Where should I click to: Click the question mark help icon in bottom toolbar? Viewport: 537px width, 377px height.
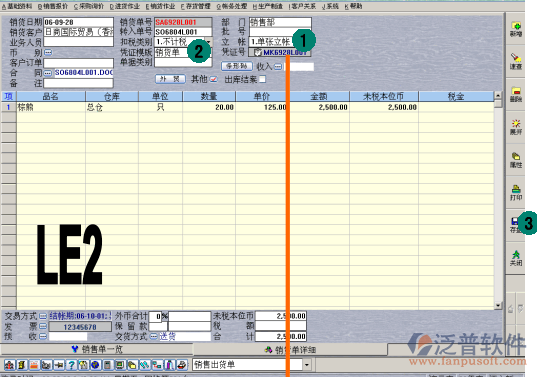[x=71, y=365]
